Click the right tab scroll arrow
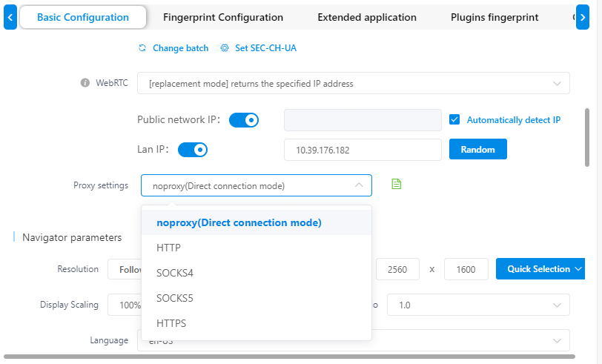602x364 pixels. [x=592, y=17]
